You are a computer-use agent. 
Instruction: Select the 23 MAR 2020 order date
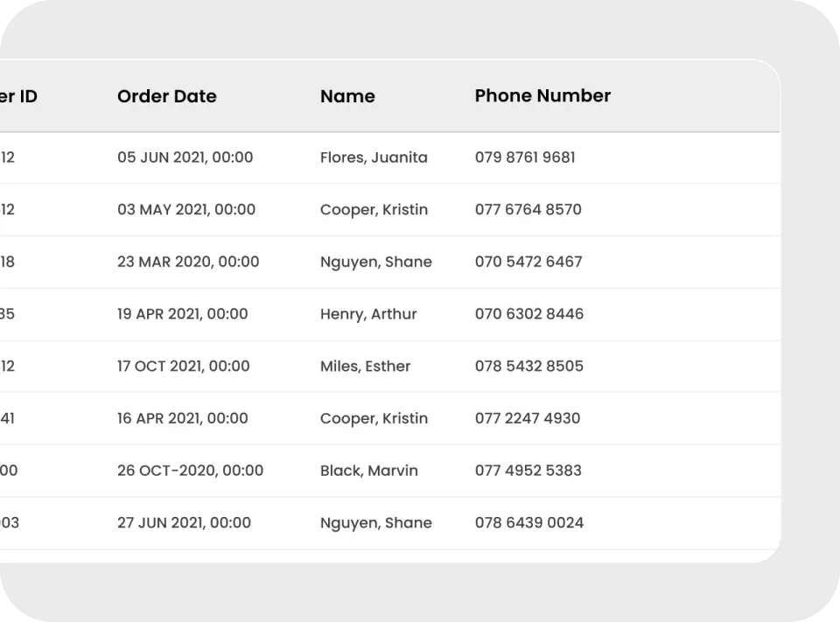(x=188, y=262)
